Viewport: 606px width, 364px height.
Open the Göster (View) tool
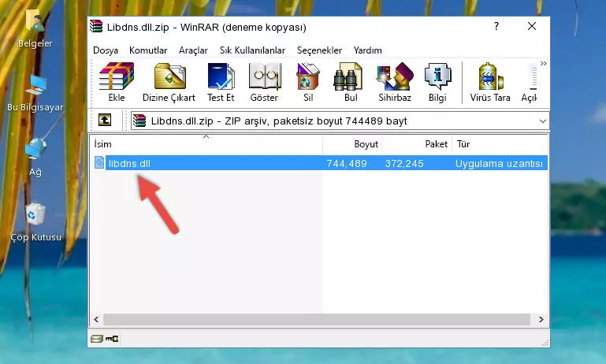click(x=264, y=82)
